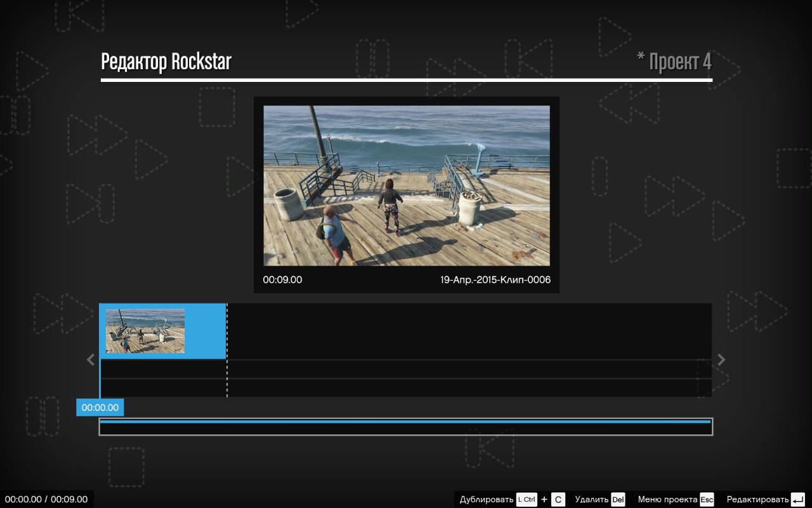This screenshot has height=508, width=812.
Task: Click the 00:00.00 / 00:09.00 time counter
Action: pyautogui.click(x=46, y=499)
